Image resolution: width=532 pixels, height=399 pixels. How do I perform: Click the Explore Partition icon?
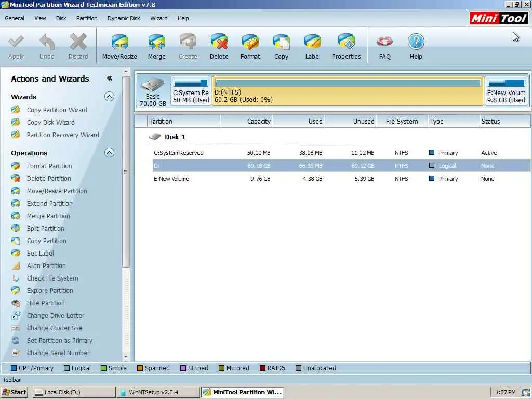click(16, 290)
